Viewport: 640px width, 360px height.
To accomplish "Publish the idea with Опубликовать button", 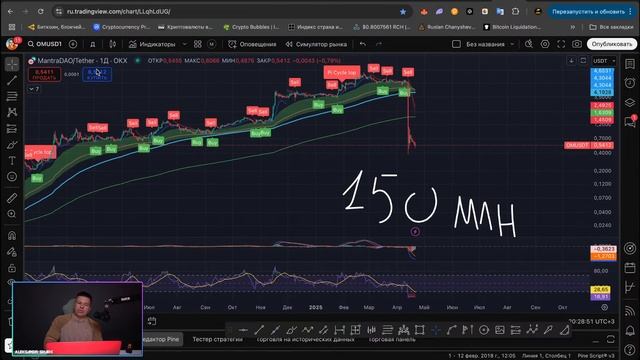I will (611, 44).
